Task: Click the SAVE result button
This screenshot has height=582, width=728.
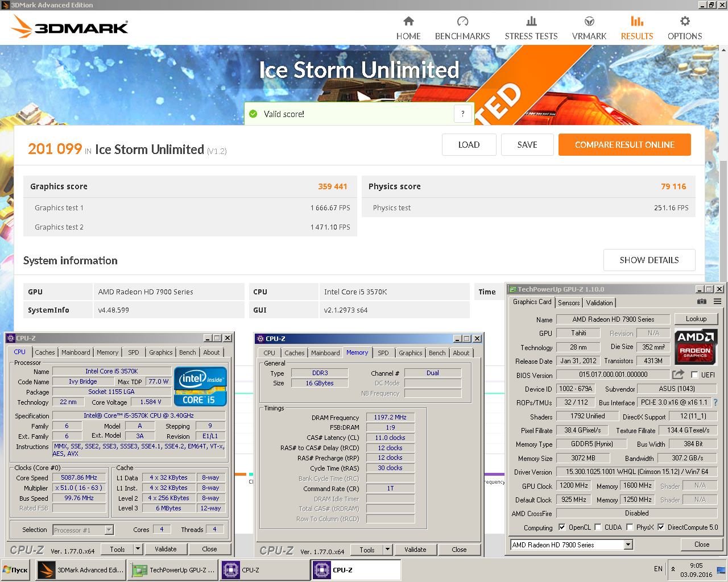Action: [527, 145]
